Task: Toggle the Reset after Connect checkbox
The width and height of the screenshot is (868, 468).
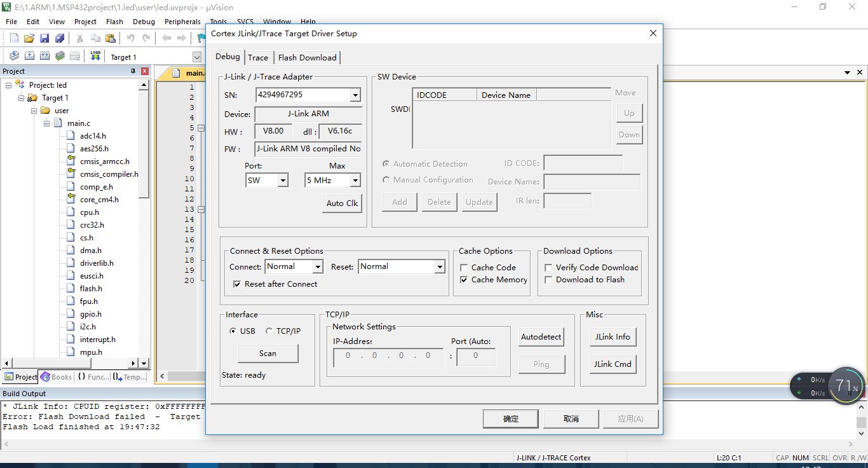Action: tap(237, 284)
